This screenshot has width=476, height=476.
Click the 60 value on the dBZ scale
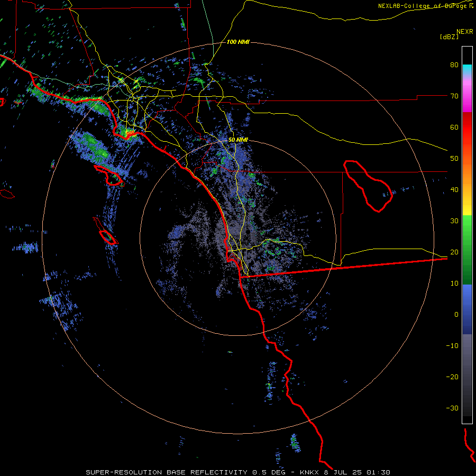454,127
